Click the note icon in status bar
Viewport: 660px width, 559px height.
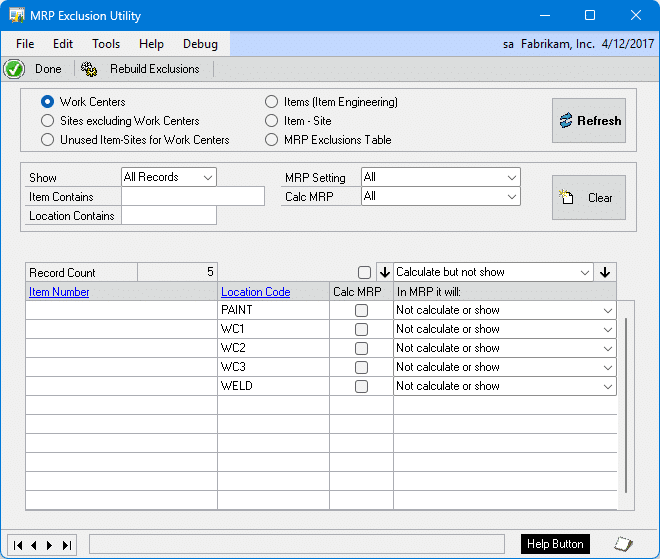tap(623, 544)
